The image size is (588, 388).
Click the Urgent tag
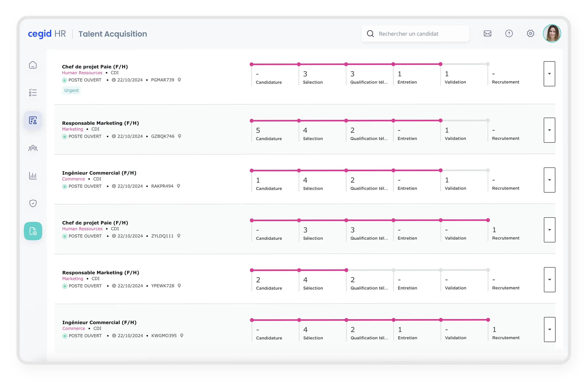click(x=71, y=90)
